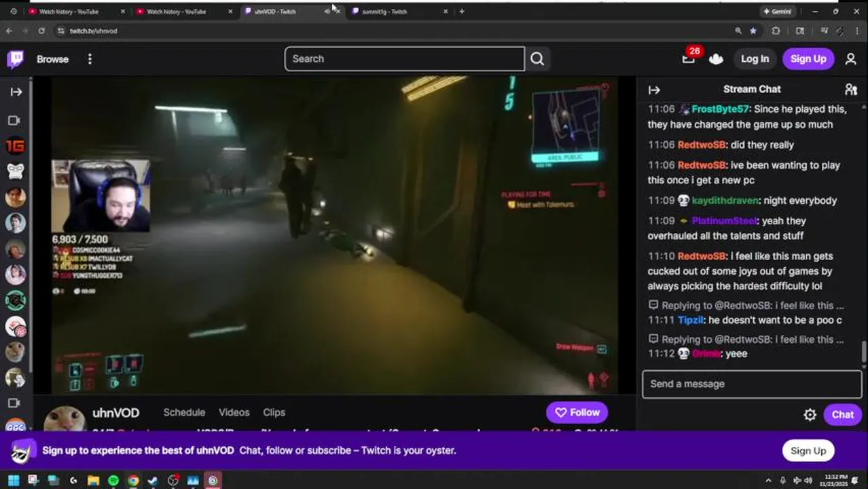Open a new browser tab
This screenshot has height=489, width=868.
pyautogui.click(x=462, y=12)
